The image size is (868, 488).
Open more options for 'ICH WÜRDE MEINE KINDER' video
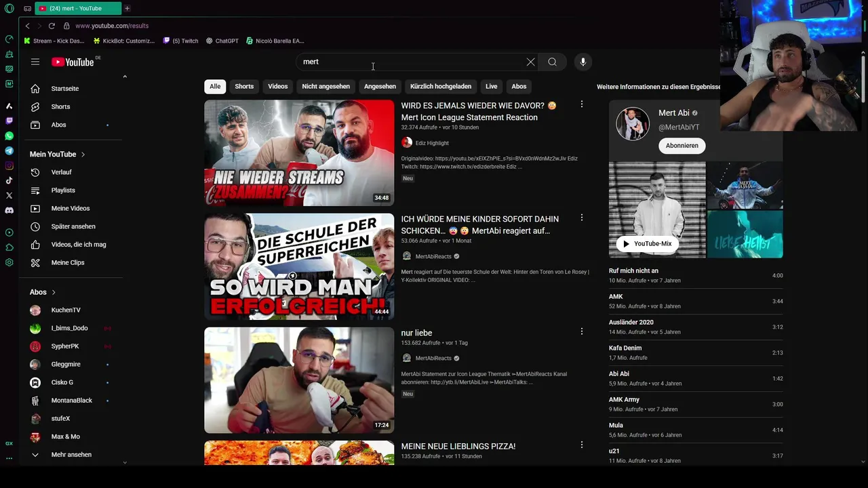pos(581,218)
